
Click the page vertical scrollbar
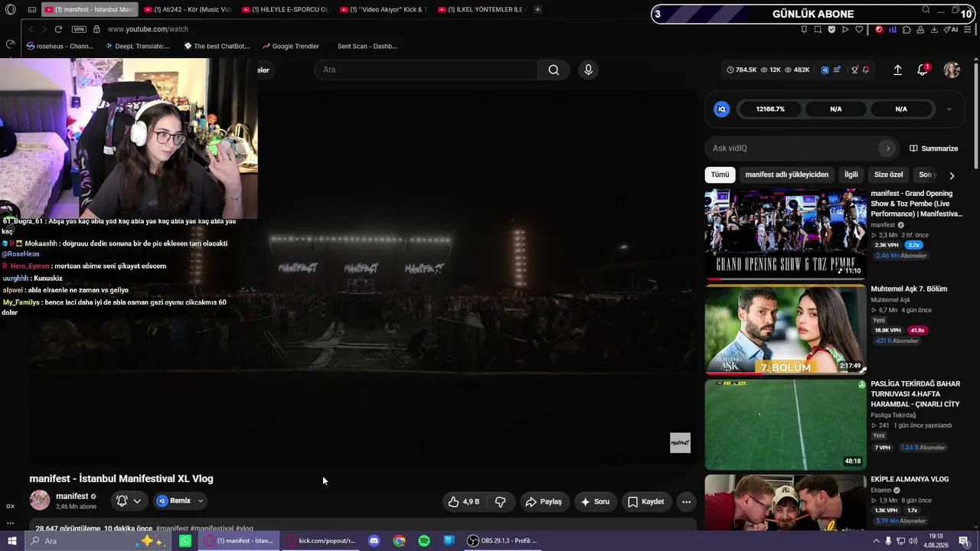[976, 115]
